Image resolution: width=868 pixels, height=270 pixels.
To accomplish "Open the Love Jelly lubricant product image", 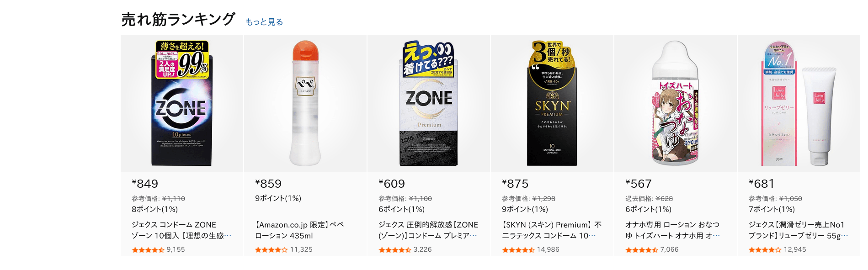I will (799, 103).
